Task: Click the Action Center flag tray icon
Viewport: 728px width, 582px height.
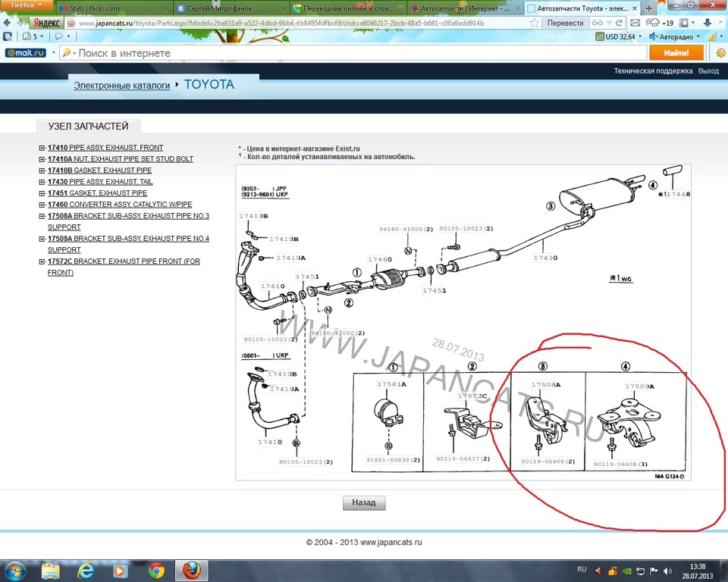Action: [x=654, y=571]
